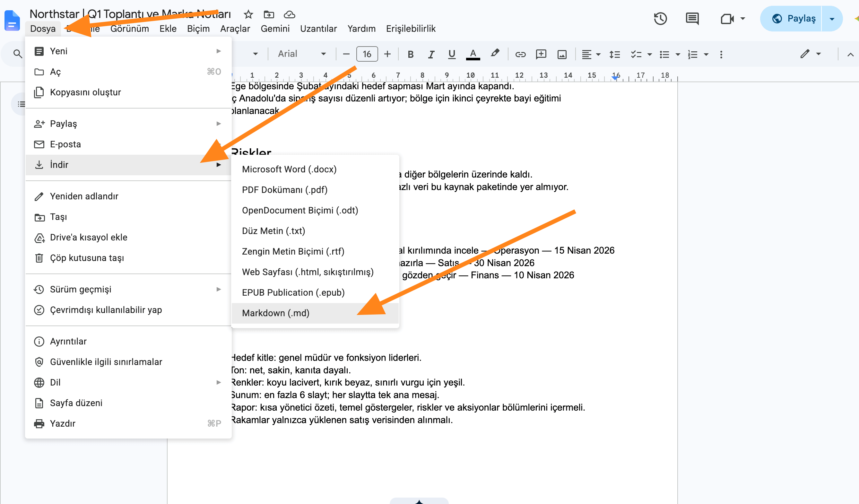Show the document outline panel
The height and width of the screenshot is (504, 859).
21,104
